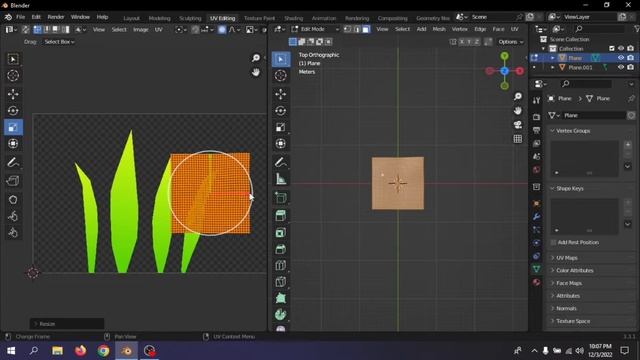Select the Inset Faces tool
The image size is (640, 360).
pos(281,233)
